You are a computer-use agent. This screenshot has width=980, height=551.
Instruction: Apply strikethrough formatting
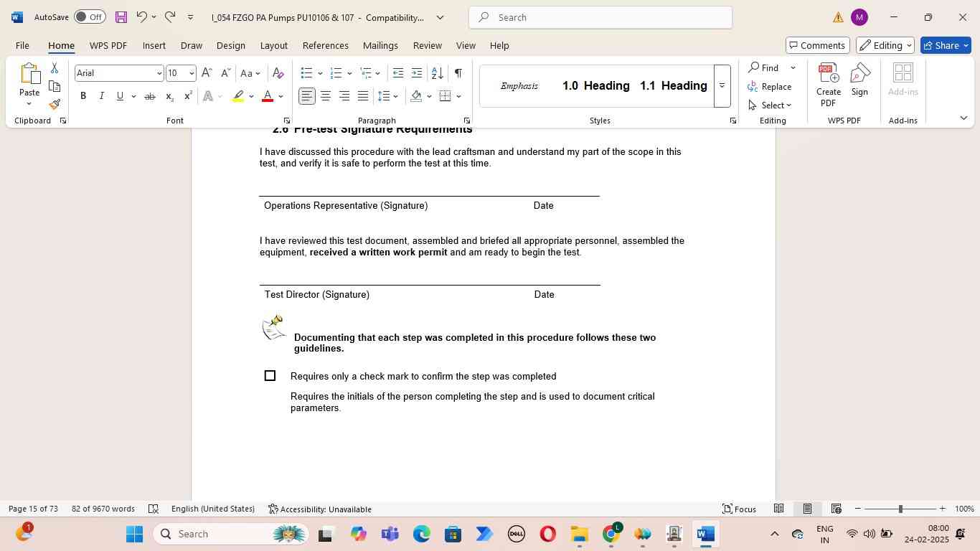pos(149,96)
